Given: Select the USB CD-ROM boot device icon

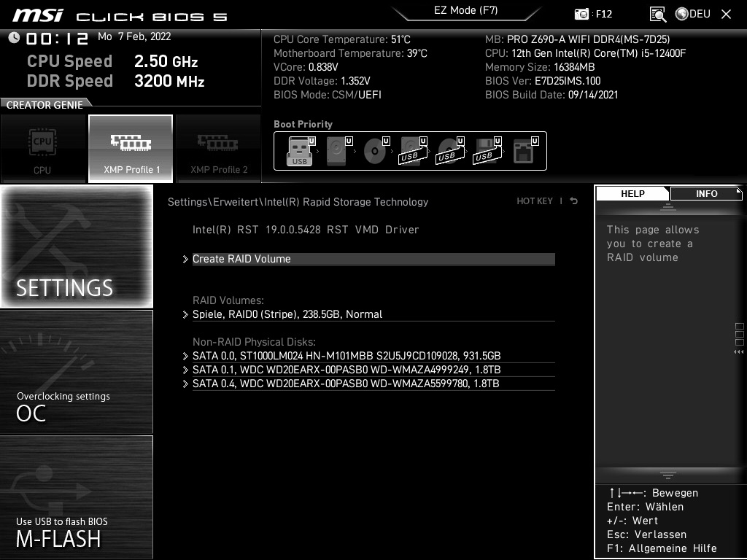Looking at the screenshot, I should tap(449, 151).
